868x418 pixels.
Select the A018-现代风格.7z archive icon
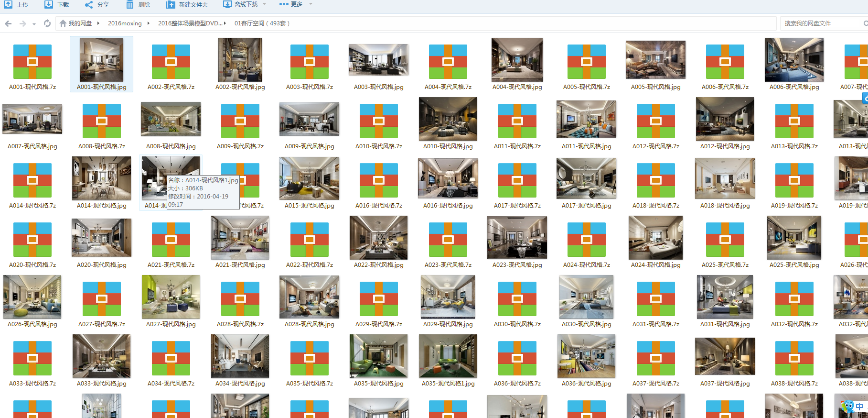(x=656, y=180)
